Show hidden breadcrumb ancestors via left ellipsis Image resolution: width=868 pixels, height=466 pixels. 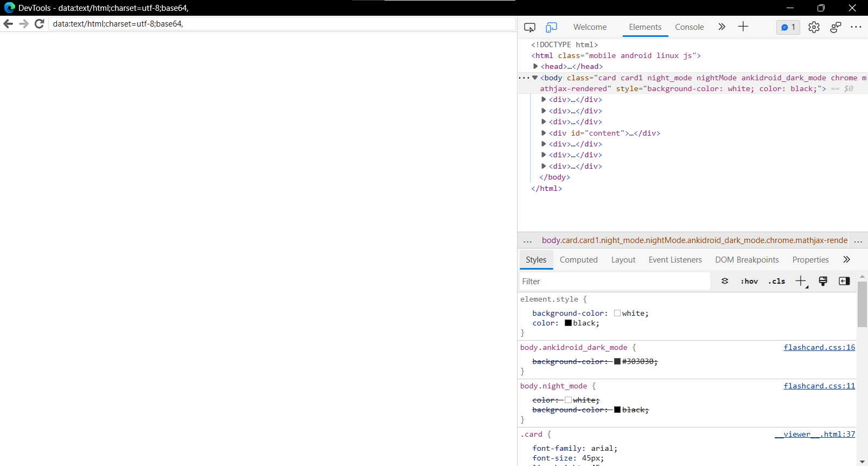[527, 240]
